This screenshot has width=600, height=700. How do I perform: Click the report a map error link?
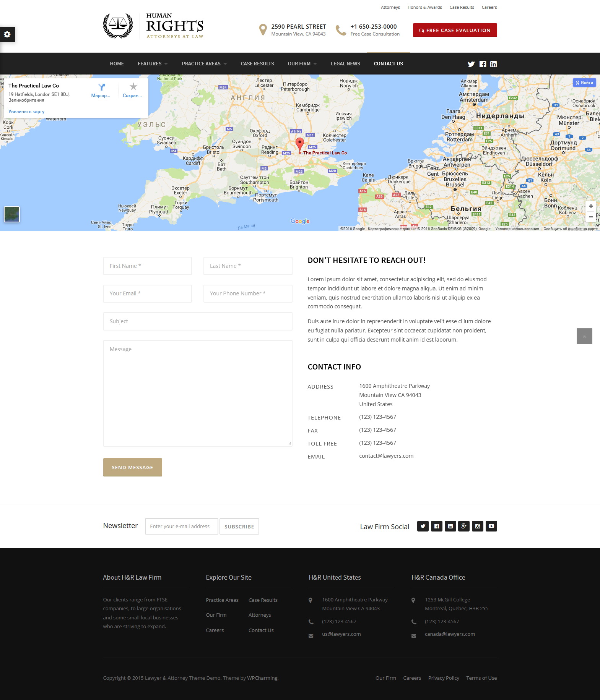coord(571,229)
